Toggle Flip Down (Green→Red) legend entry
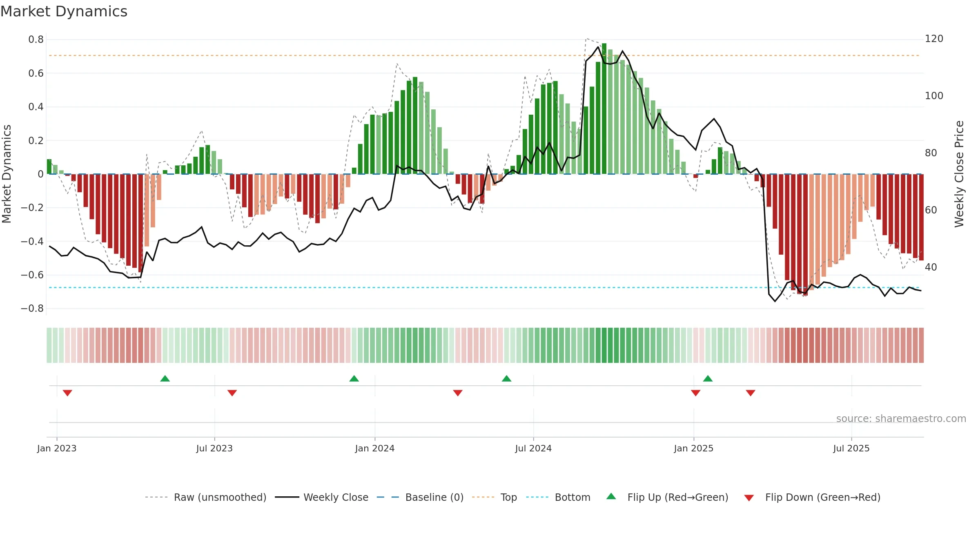The image size is (980, 551). tap(812, 497)
